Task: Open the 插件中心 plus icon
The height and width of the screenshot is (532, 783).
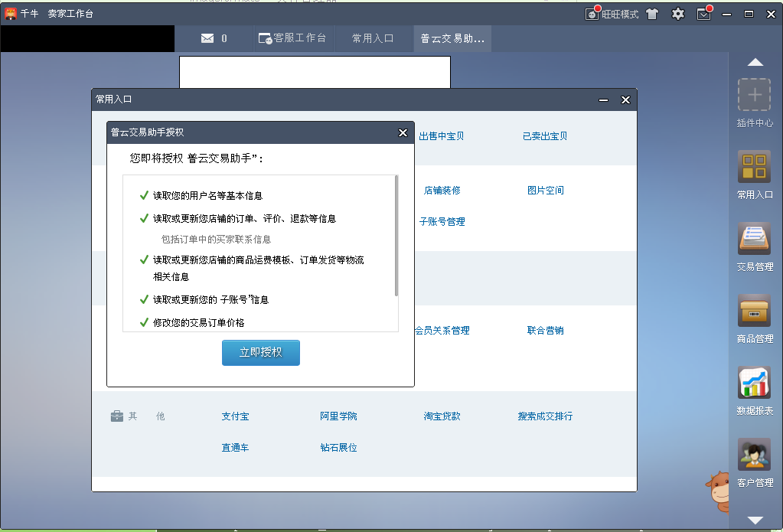Action: [754, 95]
